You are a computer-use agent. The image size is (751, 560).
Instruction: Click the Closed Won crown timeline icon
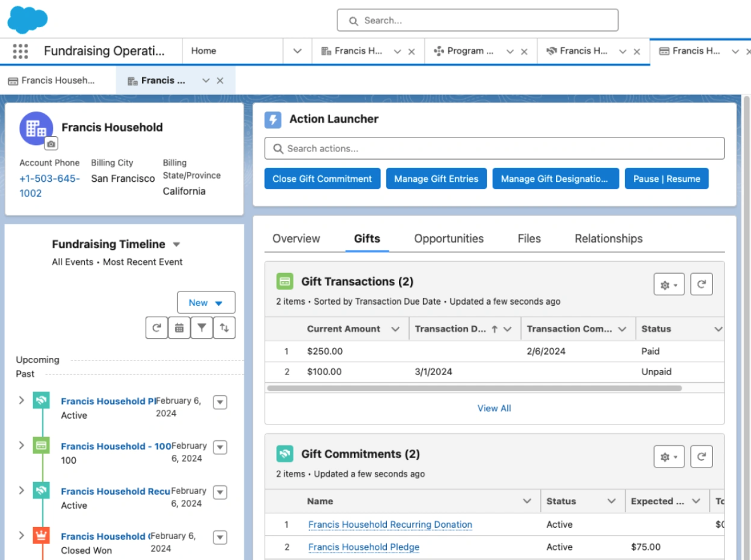(41, 535)
